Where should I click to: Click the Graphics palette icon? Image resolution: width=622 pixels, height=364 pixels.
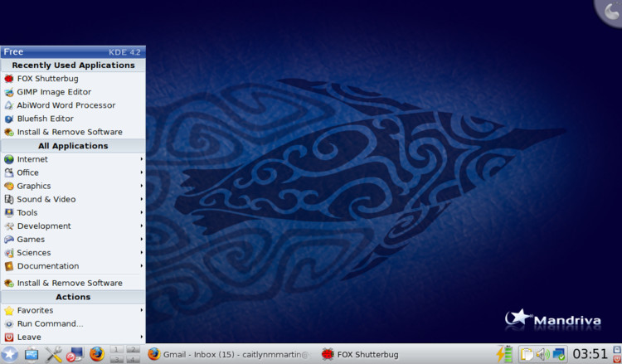[x=9, y=186]
